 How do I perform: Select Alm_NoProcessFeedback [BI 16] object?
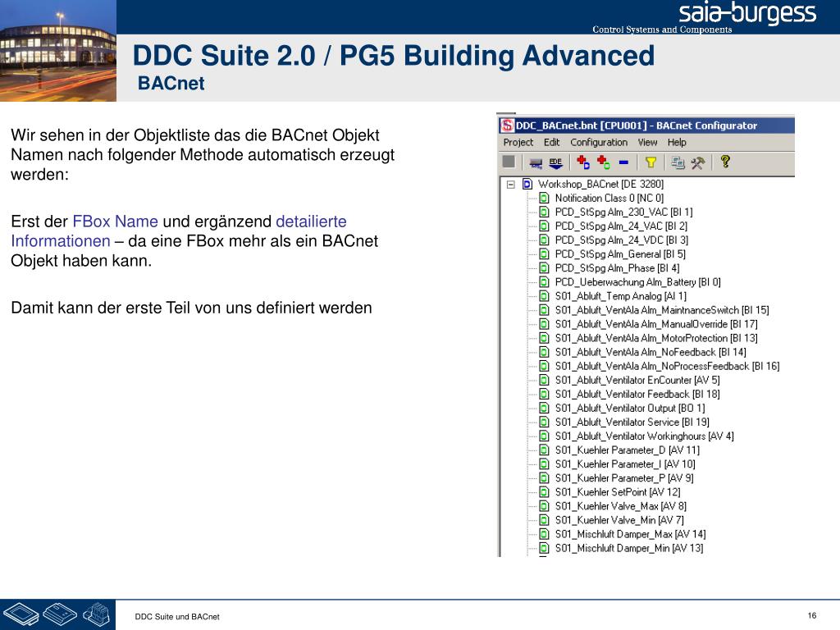667,366
